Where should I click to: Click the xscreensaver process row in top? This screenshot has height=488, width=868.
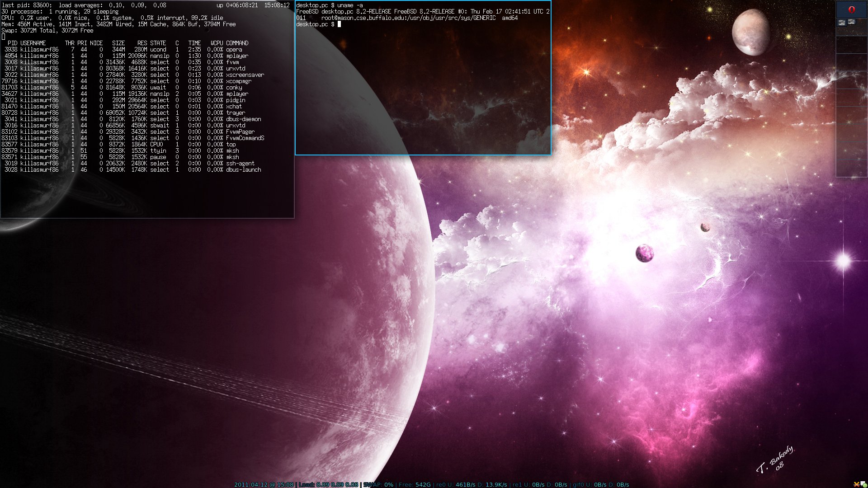tap(133, 75)
